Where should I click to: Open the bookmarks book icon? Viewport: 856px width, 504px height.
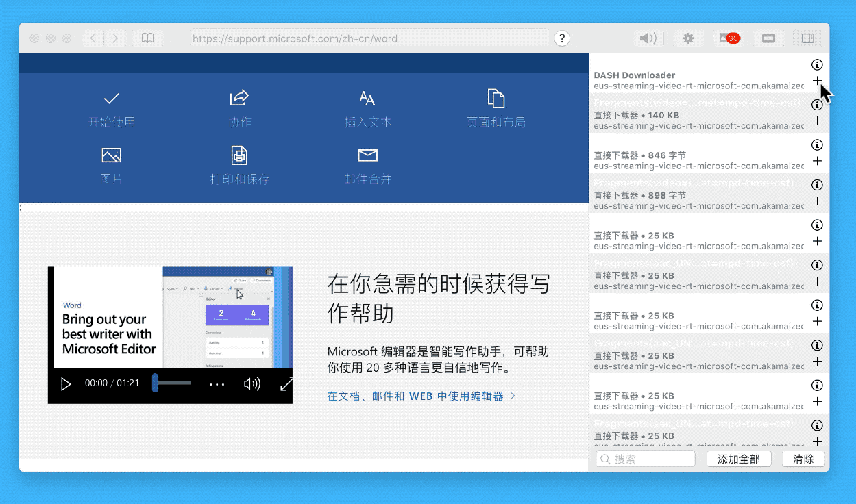click(x=147, y=38)
